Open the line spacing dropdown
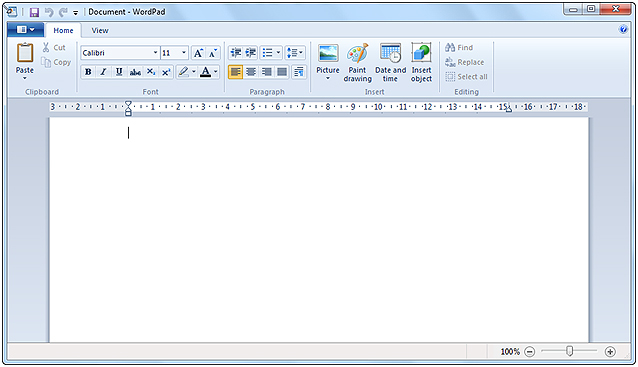 [x=295, y=52]
